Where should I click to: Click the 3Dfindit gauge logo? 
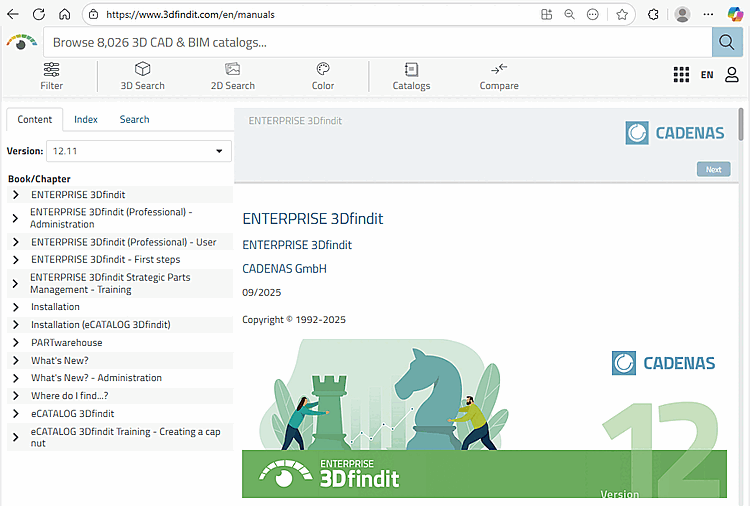22,42
